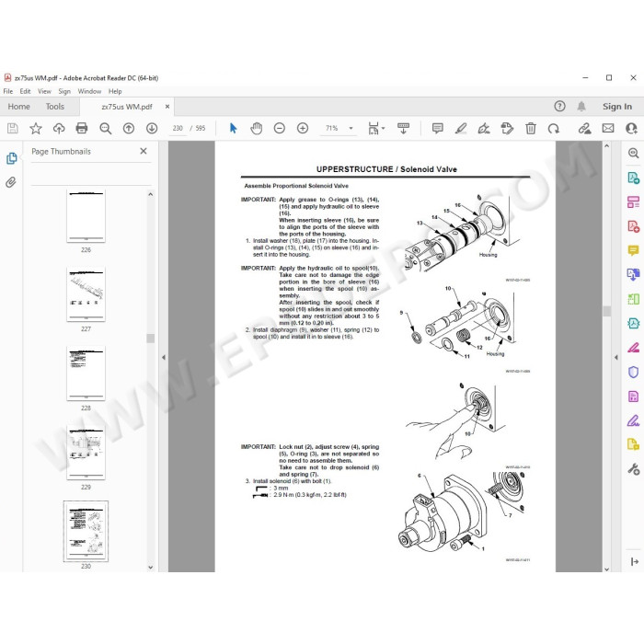Select the arrow Selection tool
The height and width of the screenshot is (644, 644).
(x=234, y=129)
